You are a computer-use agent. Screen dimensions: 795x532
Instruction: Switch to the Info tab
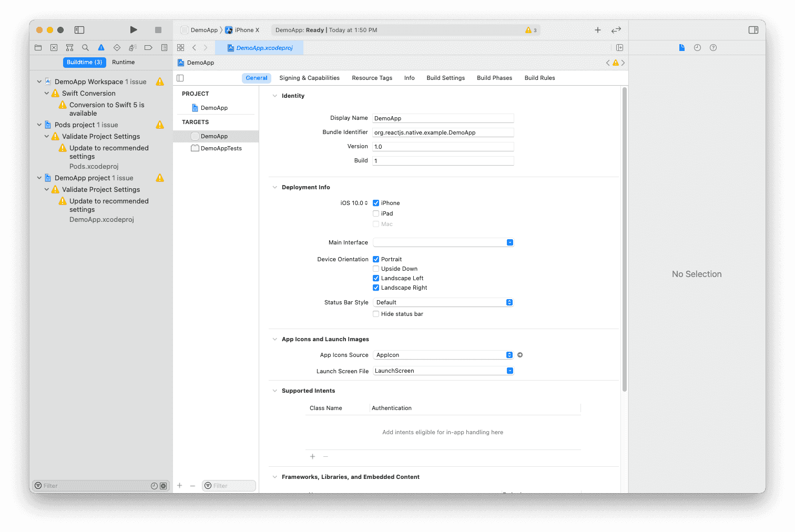[410, 78]
